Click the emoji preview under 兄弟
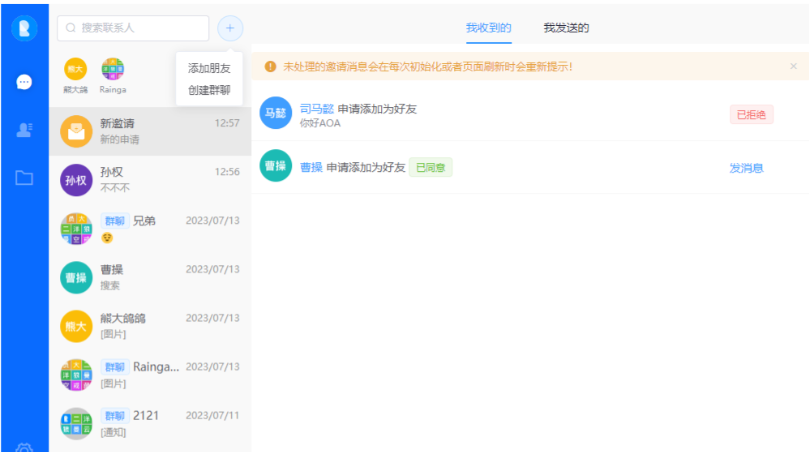Viewport: 809px width, 452px height. (x=107, y=237)
